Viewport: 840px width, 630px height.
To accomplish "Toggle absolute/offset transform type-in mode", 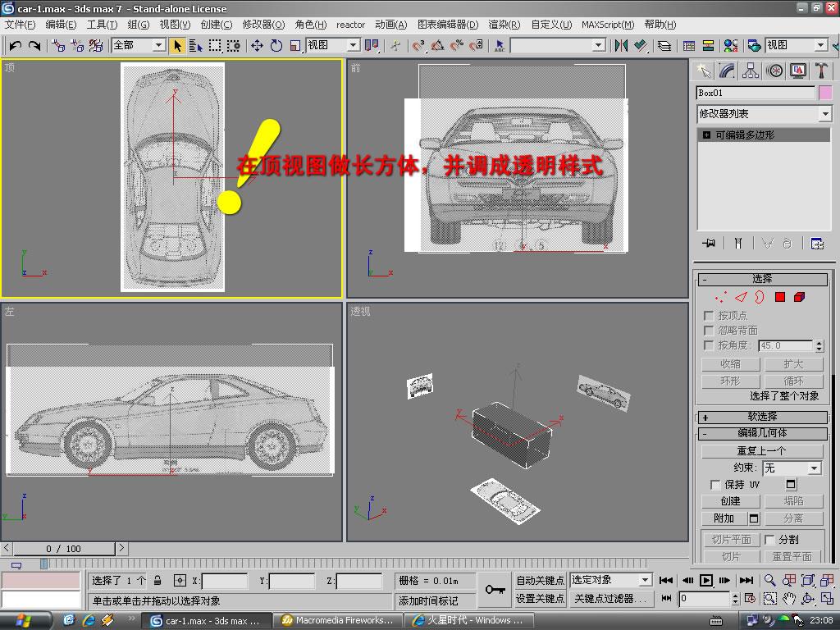I will pyautogui.click(x=180, y=580).
